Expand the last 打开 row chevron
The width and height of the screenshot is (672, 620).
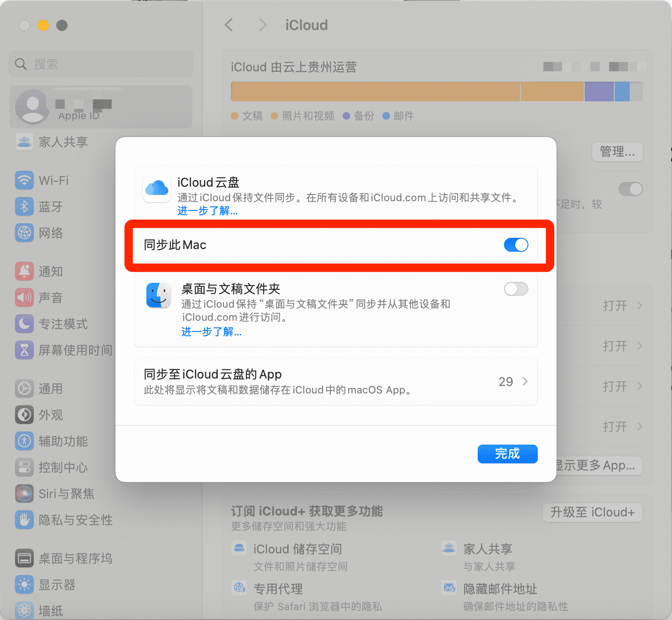(639, 427)
